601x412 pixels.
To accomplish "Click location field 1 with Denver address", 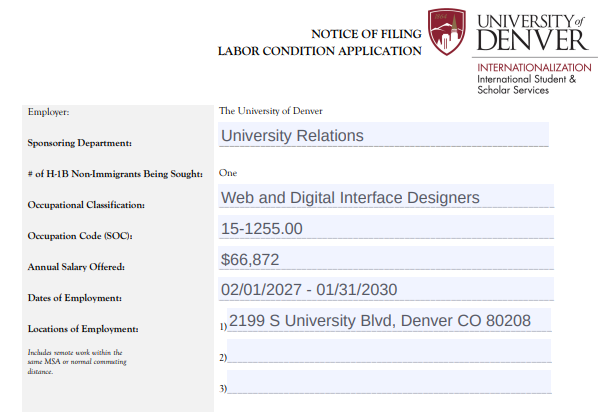I will pos(389,320).
